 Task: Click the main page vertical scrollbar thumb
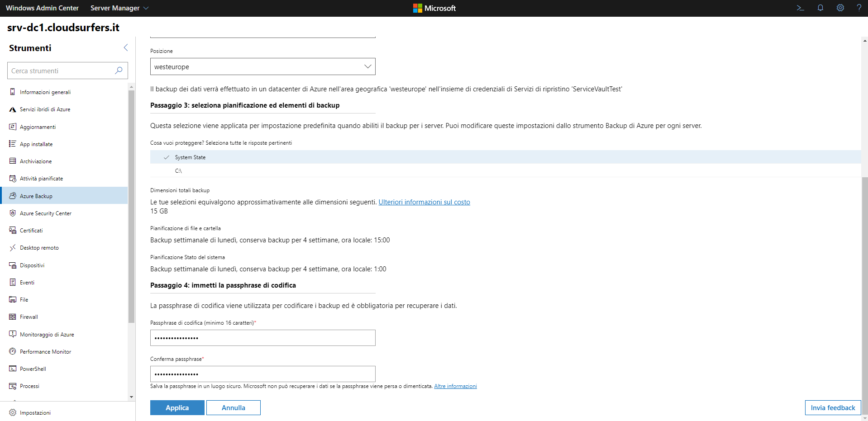click(x=865, y=295)
